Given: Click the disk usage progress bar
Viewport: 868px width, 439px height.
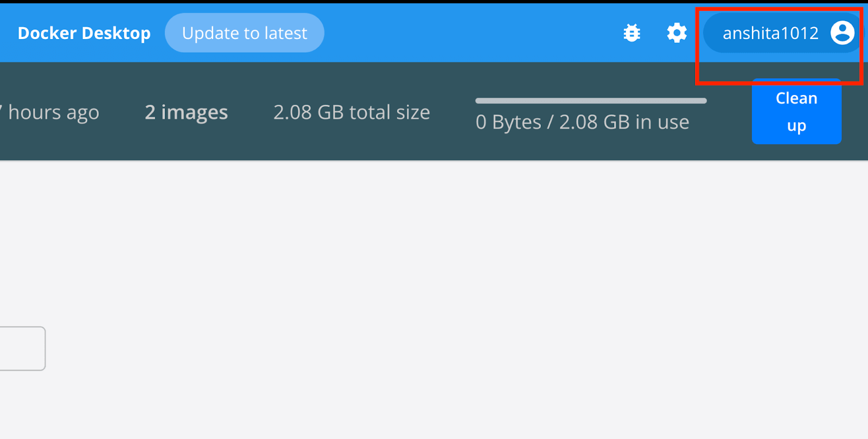Looking at the screenshot, I should pyautogui.click(x=591, y=101).
